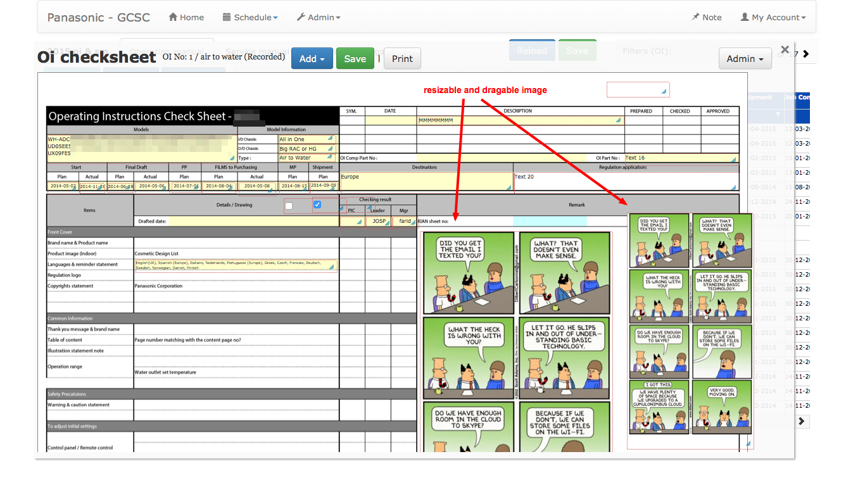This screenshot has height=504, width=853.
Task: Select the small Dilbert comic image on right
Action: 690,324
